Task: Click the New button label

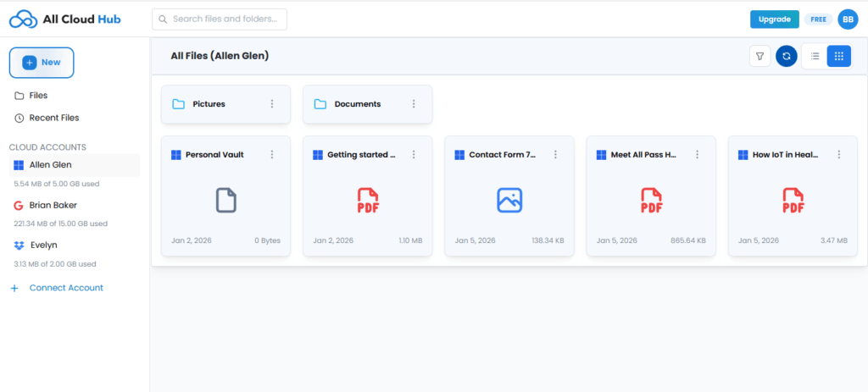Action: coord(51,63)
